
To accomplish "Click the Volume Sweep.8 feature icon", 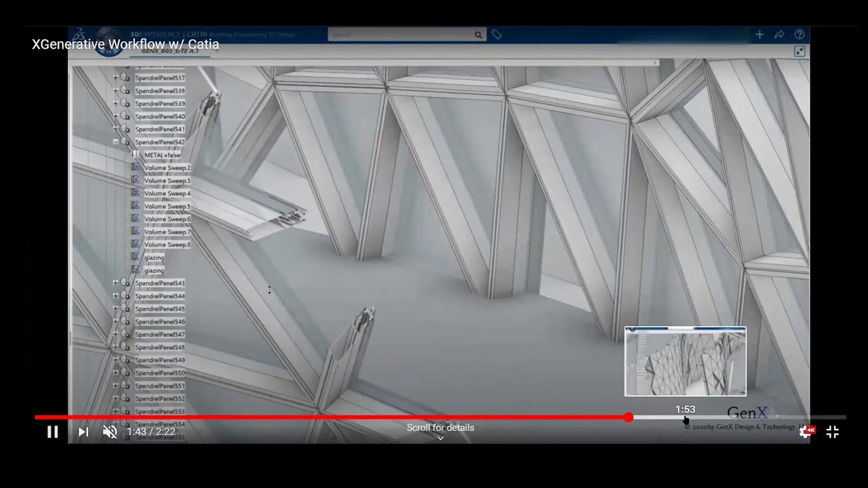I will (135, 245).
